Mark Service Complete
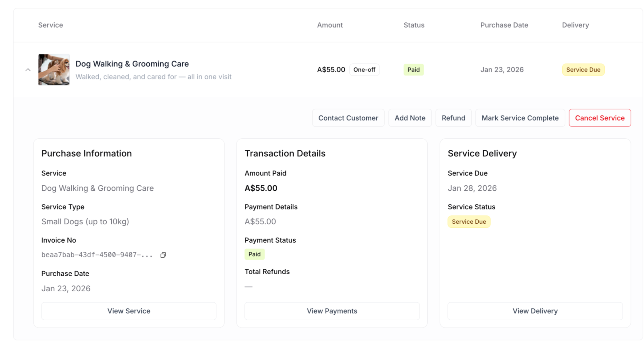The height and width of the screenshot is (342, 644). [520, 118]
